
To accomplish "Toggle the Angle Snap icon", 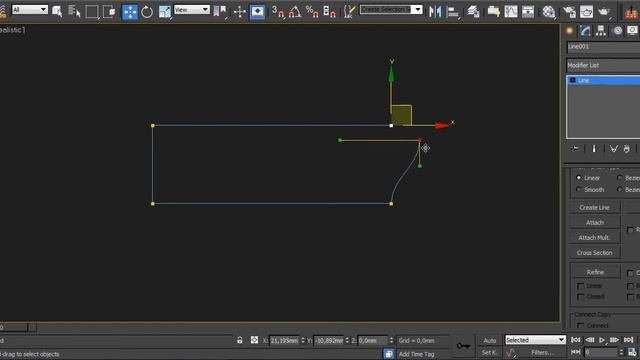I will coord(295,11).
